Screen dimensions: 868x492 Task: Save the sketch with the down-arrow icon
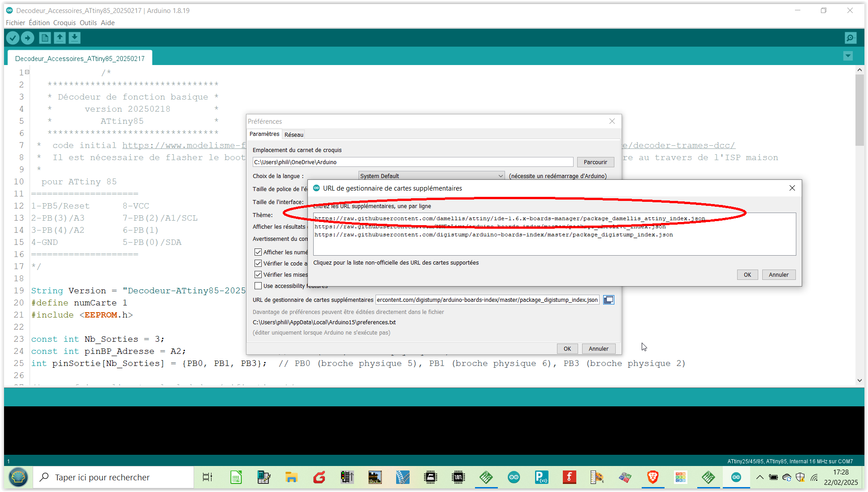[x=74, y=38]
